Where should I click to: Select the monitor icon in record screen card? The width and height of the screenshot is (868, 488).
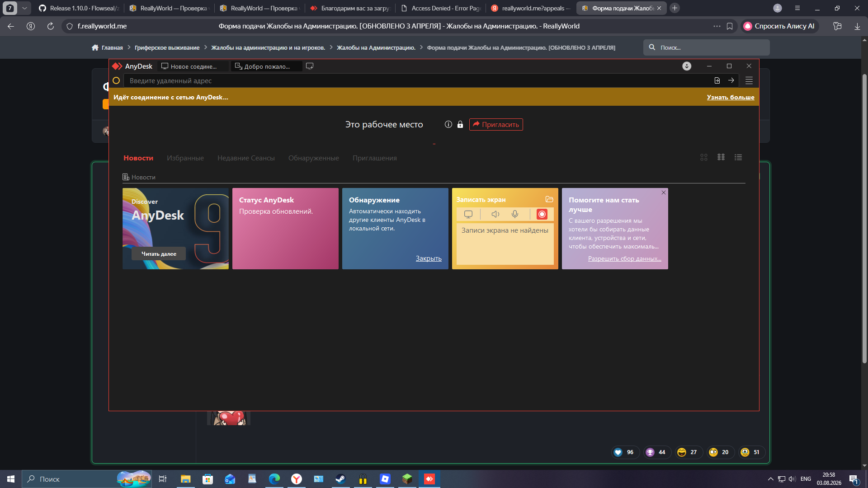(x=468, y=214)
